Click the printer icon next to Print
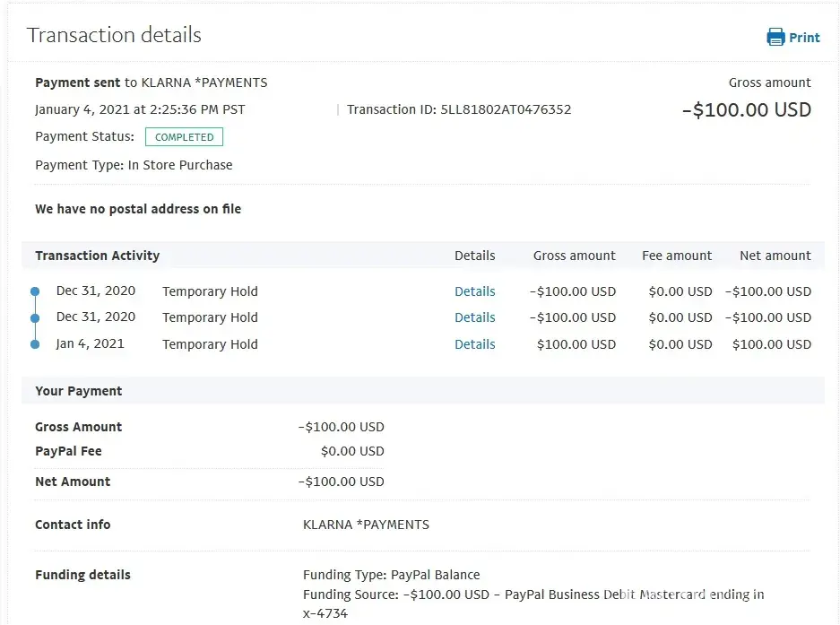Screen dimensions: 840x625 pos(775,37)
